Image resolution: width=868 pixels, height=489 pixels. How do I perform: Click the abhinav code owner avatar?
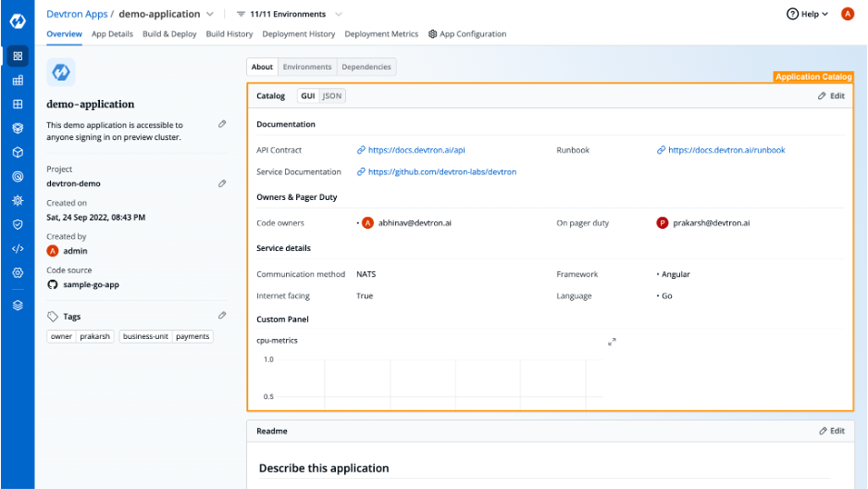pyautogui.click(x=367, y=223)
